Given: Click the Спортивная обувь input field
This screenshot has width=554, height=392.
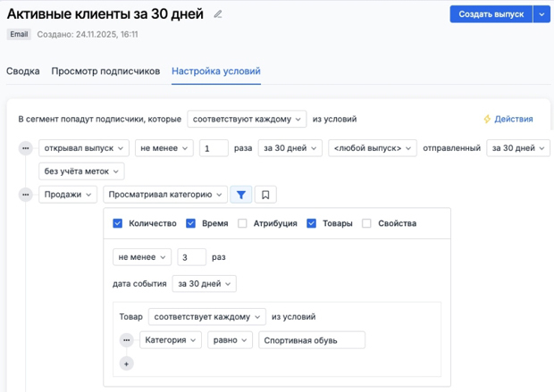Looking at the screenshot, I should 311,340.
